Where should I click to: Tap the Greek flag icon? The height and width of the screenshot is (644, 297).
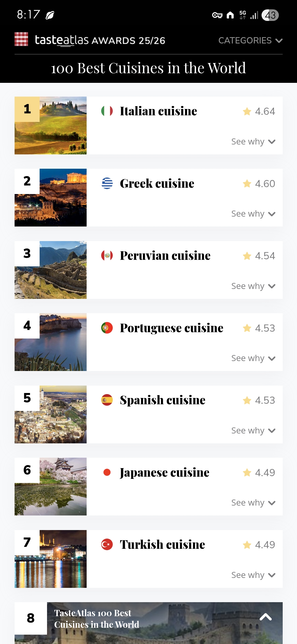point(107,183)
